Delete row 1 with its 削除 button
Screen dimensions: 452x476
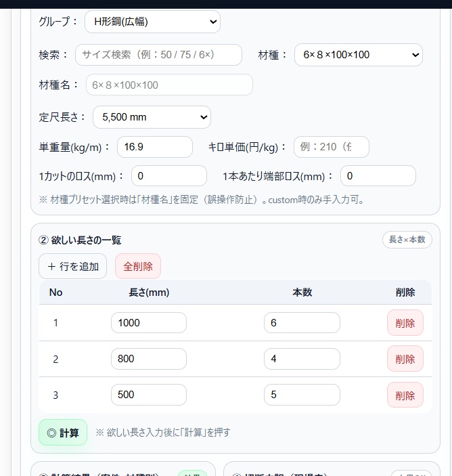coord(405,323)
